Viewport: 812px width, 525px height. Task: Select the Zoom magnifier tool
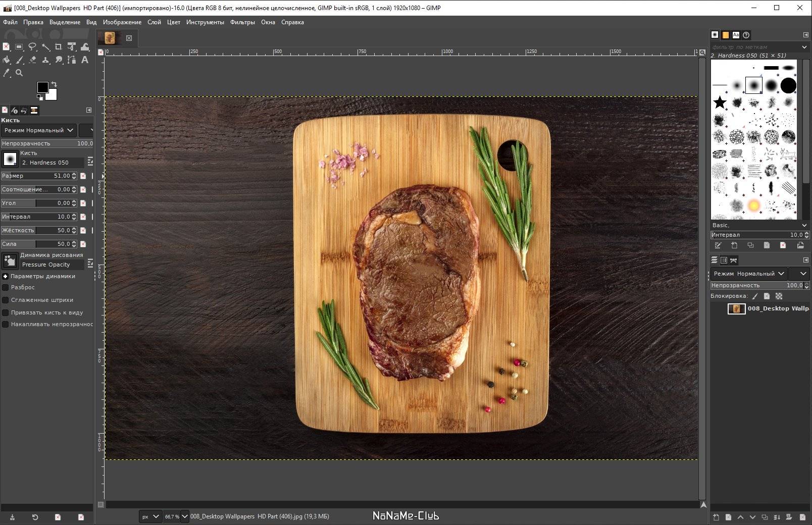pos(19,73)
